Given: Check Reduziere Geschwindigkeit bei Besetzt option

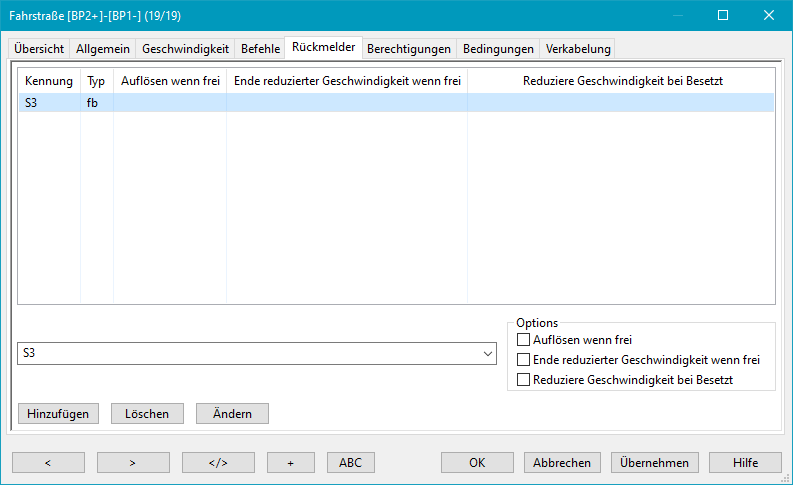Looking at the screenshot, I should [523, 380].
